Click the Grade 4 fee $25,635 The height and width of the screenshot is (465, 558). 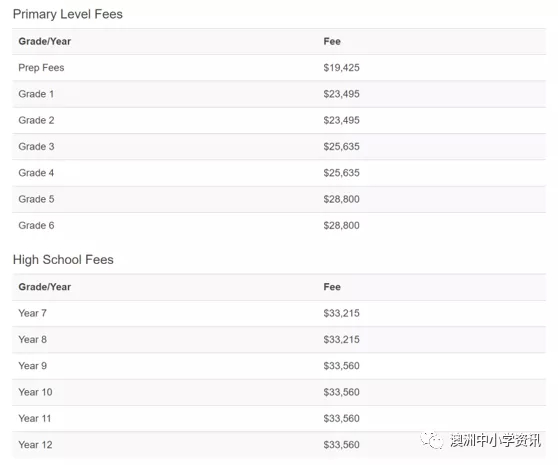(341, 173)
